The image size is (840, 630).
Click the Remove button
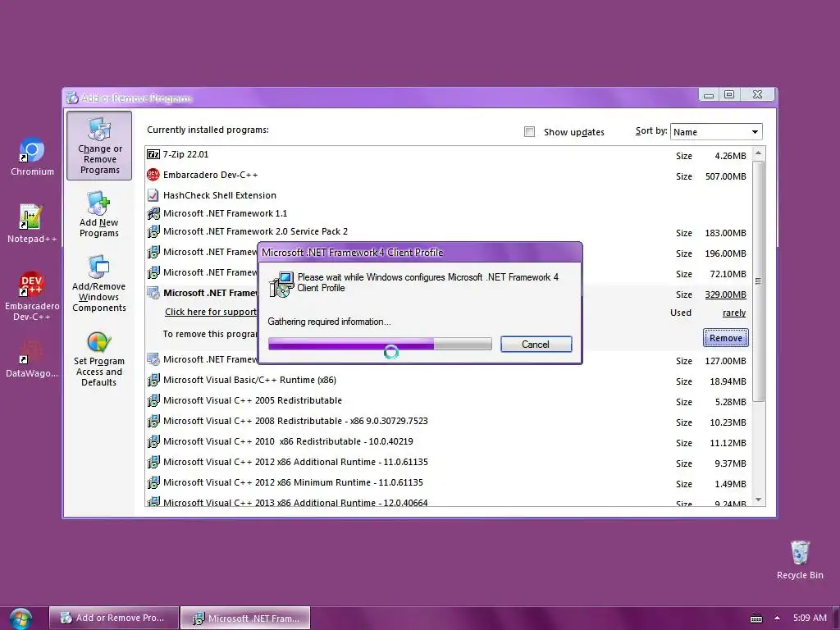[725, 338]
